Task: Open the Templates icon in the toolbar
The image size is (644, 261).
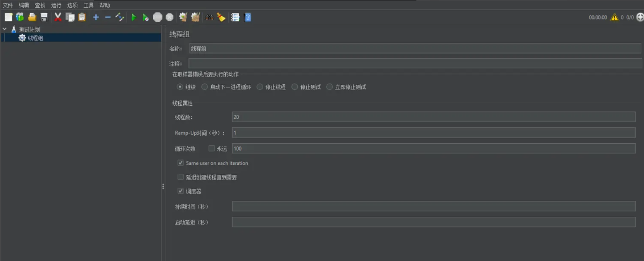Action: point(20,17)
